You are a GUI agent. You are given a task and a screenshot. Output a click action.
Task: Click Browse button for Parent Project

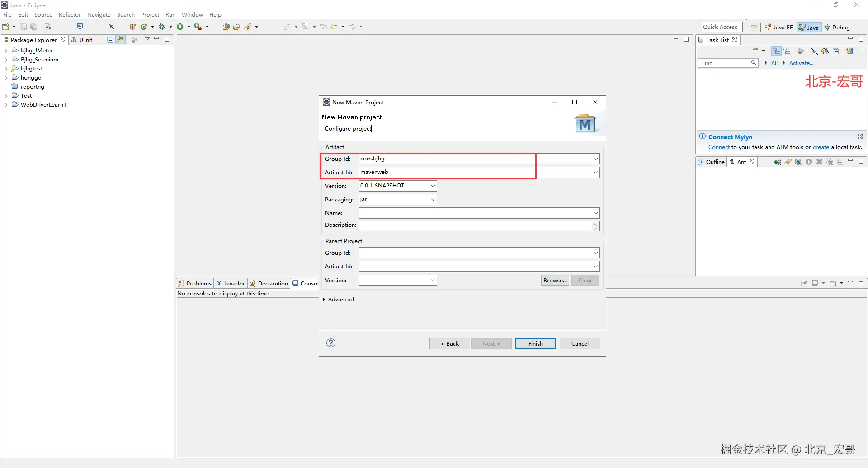555,281
